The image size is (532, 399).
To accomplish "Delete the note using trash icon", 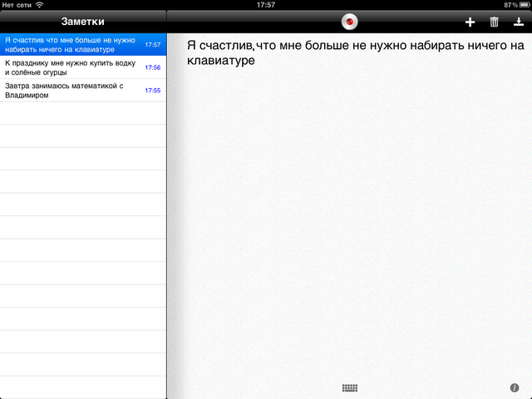I will point(495,22).
